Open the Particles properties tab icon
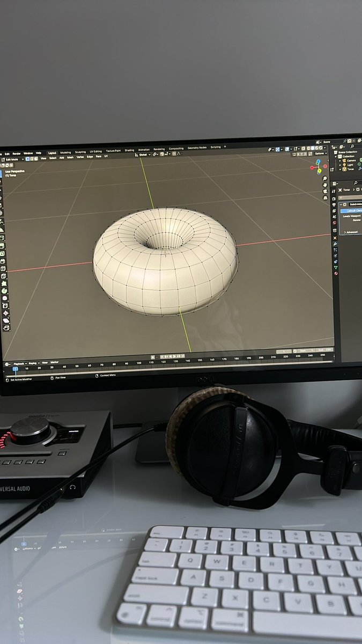 pyautogui.click(x=335, y=250)
